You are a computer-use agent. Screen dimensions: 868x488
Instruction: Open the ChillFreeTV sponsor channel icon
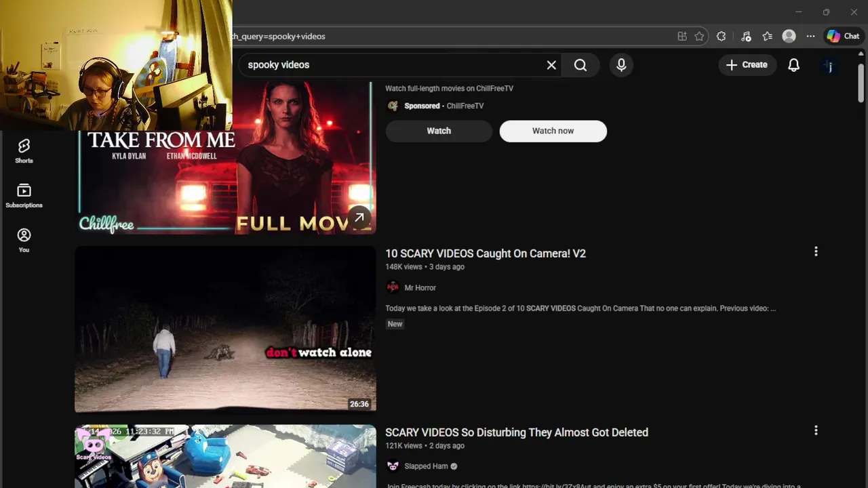coord(393,106)
